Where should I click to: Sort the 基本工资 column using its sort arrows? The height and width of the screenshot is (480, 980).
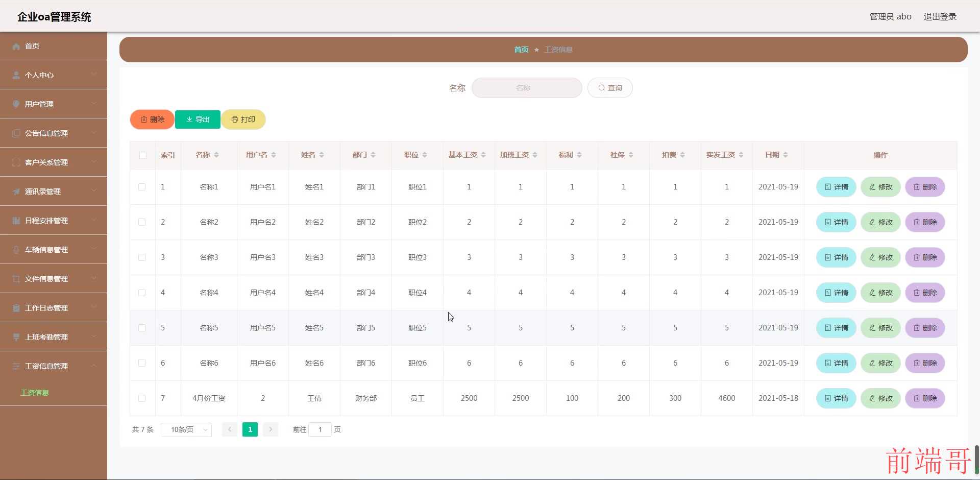pyautogui.click(x=483, y=155)
